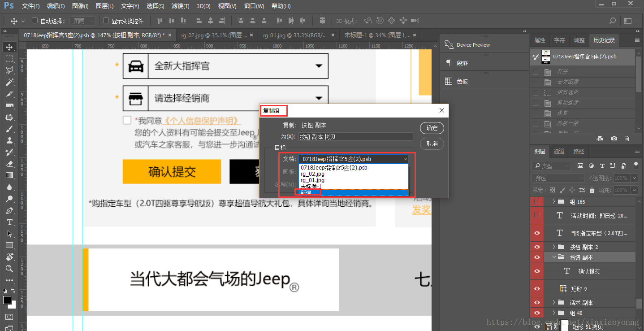Switch to the 路径 tab

point(579,152)
